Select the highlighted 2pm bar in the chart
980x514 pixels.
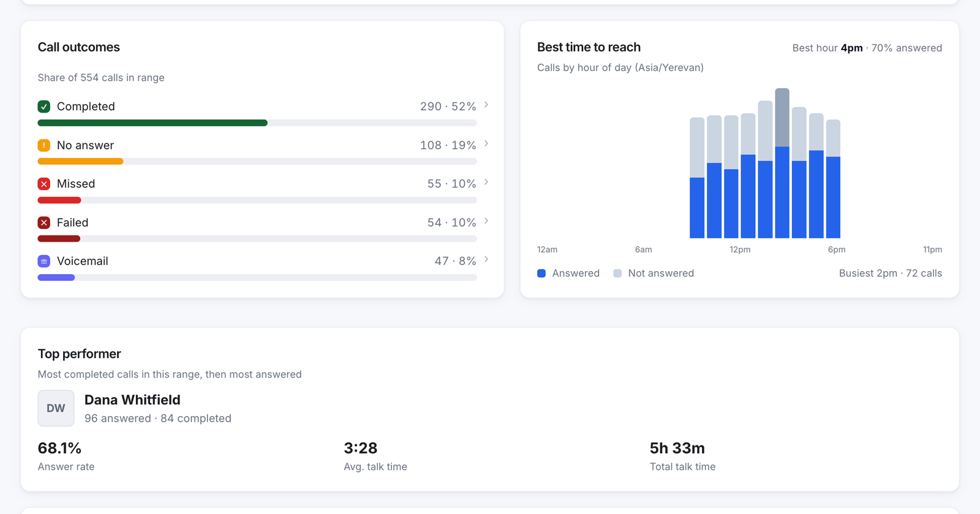point(782,163)
